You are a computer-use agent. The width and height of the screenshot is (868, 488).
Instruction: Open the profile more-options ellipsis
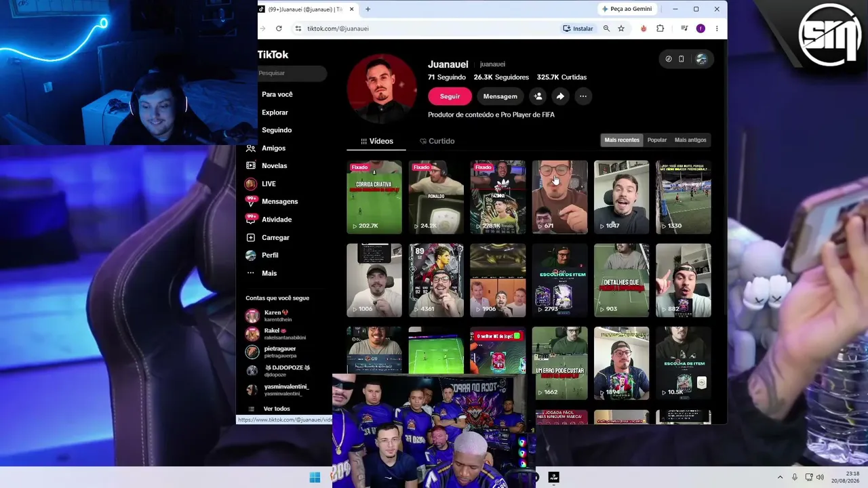(x=583, y=96)
